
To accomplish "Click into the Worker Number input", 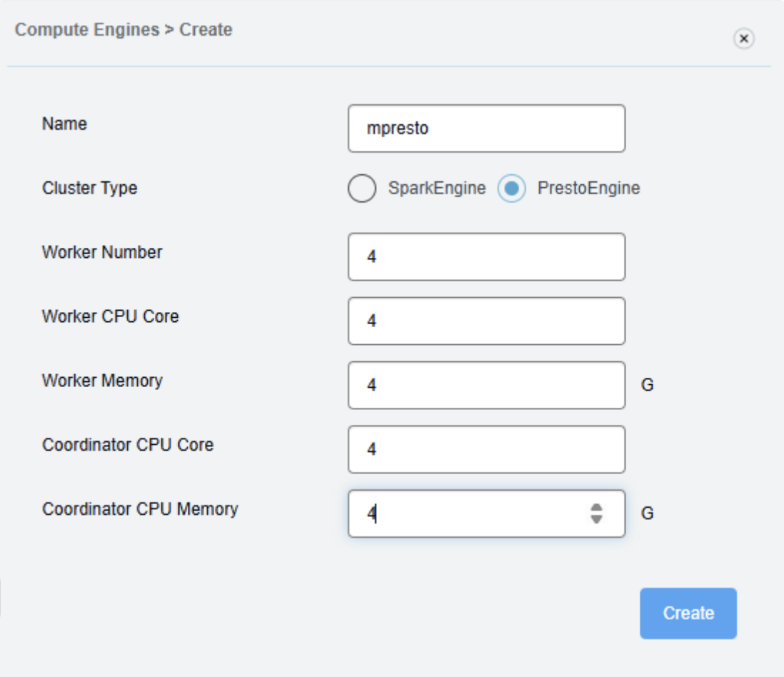I will click(x=486, y=256).
